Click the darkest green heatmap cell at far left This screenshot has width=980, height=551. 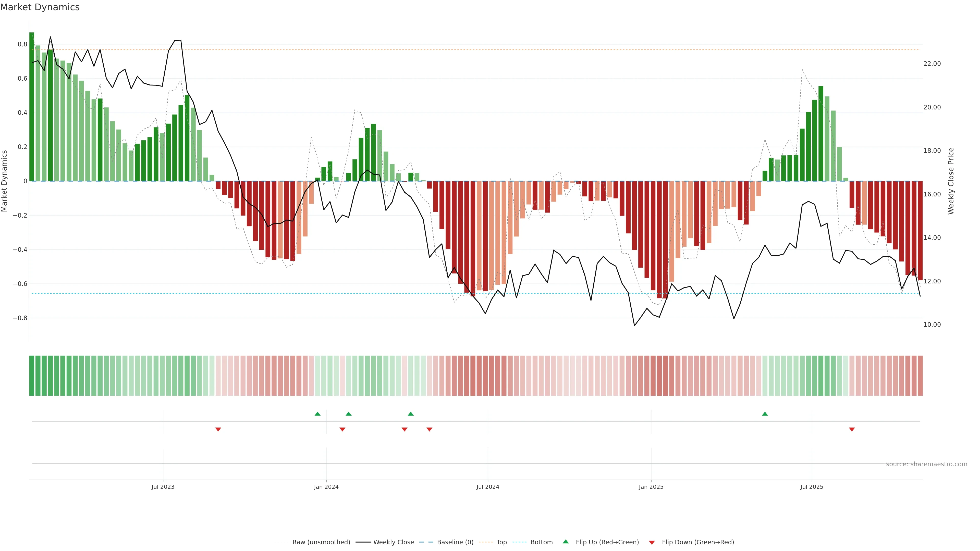pos(32,375)
